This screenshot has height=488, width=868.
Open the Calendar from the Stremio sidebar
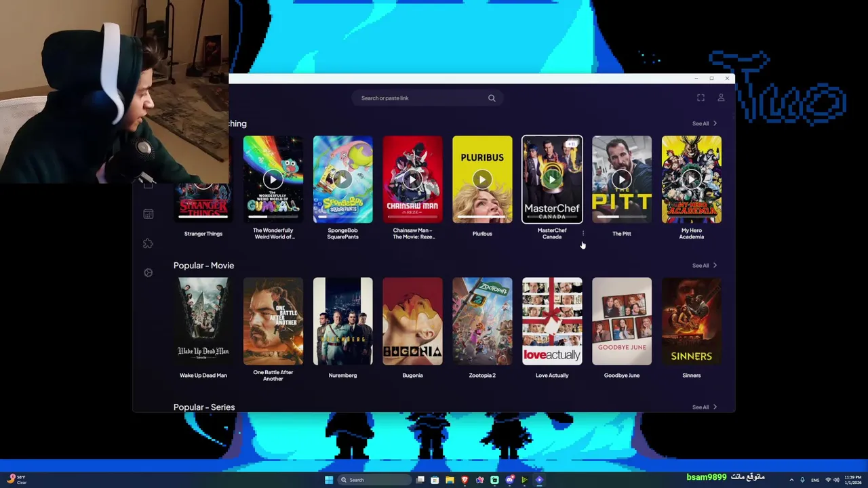click(x=149, y=214)
